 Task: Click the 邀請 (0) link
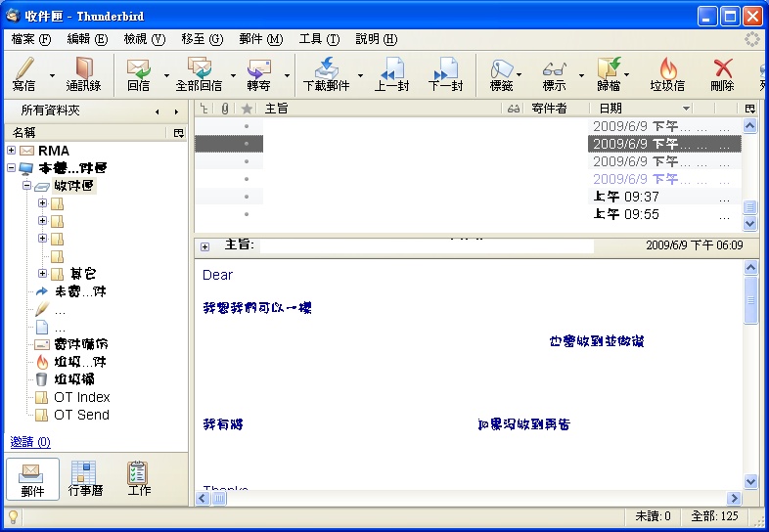pos(30,442)
